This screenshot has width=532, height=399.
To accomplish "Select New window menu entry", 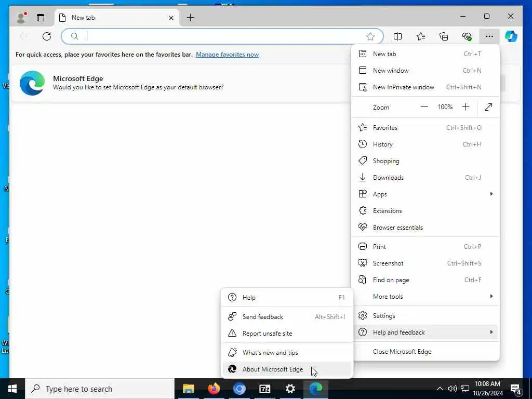I will pos(425,70).
